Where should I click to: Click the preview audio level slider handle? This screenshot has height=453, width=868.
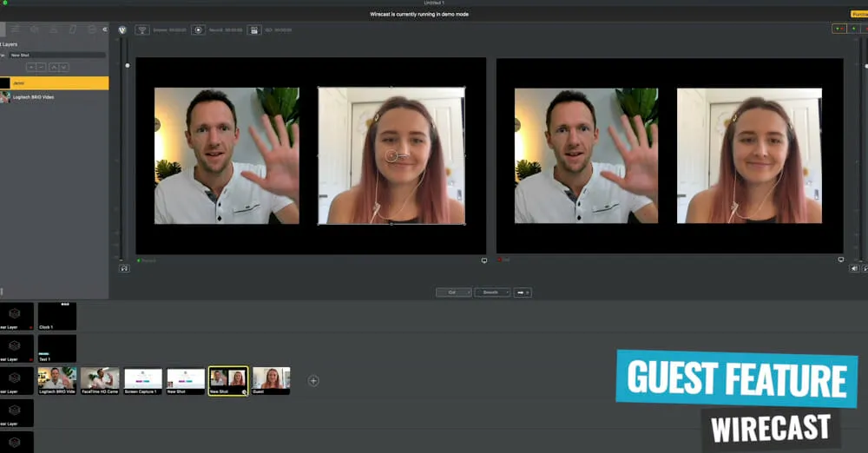coord(128,65)
